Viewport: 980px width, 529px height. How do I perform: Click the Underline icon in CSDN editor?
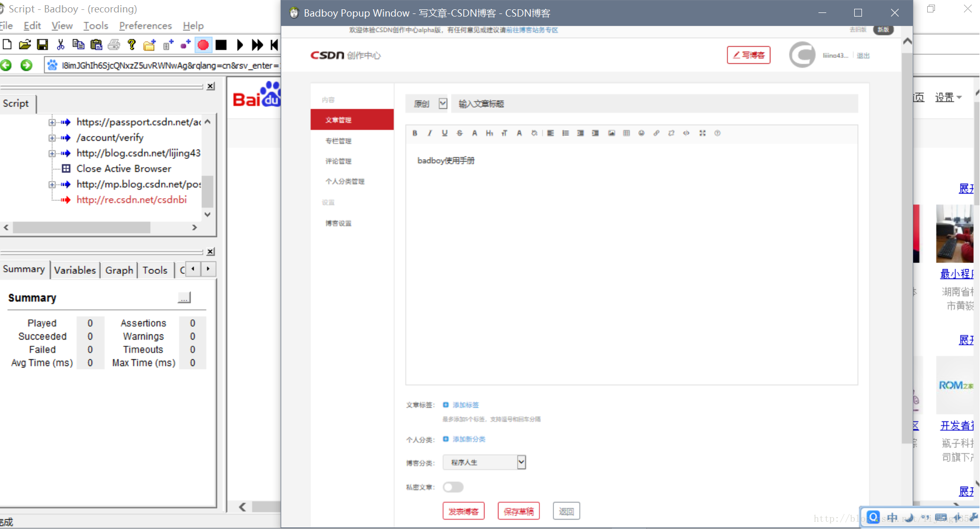(x=445, y=133)
